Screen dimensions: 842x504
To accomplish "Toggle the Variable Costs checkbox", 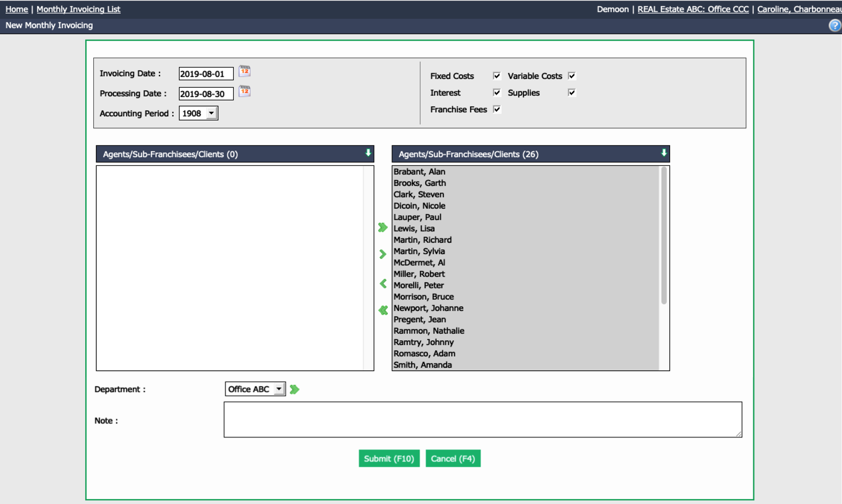I will [x=572, y=76].
